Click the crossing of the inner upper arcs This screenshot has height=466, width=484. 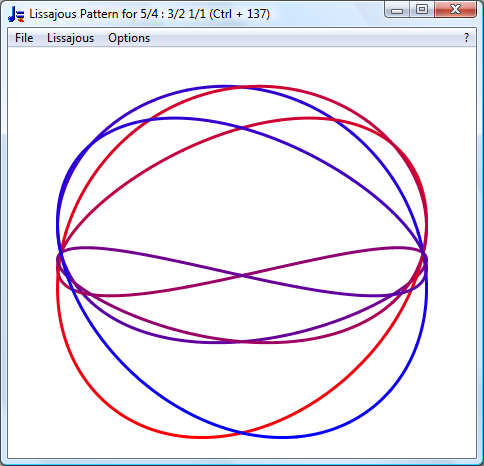(242, 128)
